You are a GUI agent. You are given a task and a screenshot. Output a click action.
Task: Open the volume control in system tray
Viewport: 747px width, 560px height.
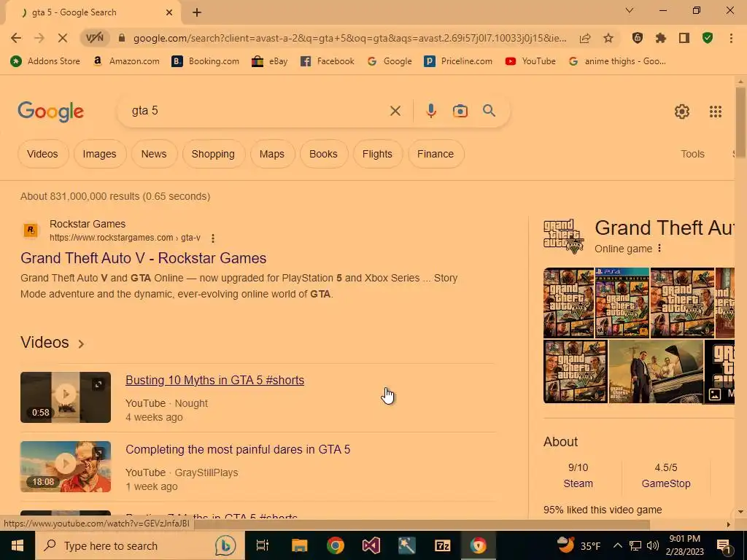coord(653,545)
